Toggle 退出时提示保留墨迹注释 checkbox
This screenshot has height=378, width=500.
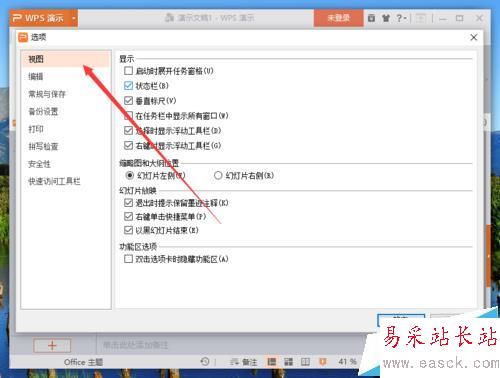pyautogui.click(x=128, y=203)
